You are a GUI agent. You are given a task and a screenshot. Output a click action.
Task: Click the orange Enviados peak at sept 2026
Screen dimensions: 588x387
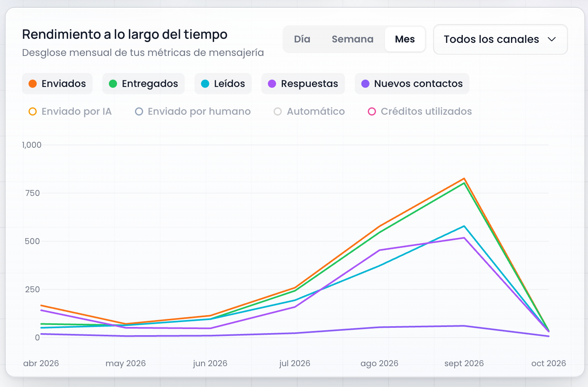pyautogui.click(x=464, y=178)
